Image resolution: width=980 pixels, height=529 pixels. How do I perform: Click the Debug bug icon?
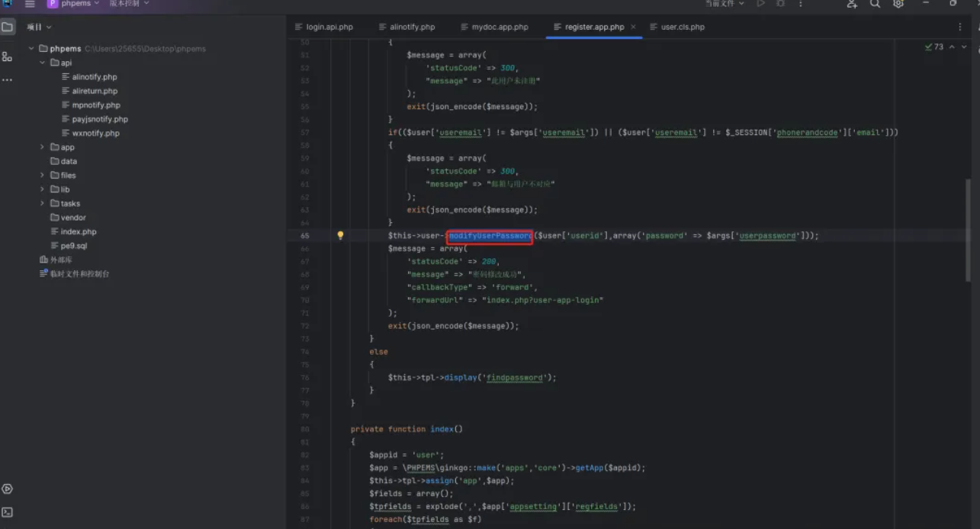(780, 4)
